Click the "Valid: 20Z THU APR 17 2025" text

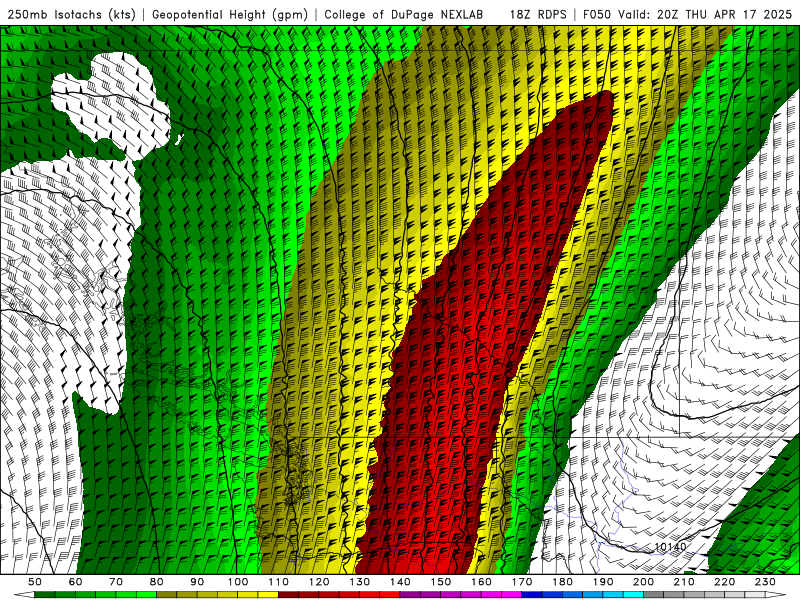point(705,15)
